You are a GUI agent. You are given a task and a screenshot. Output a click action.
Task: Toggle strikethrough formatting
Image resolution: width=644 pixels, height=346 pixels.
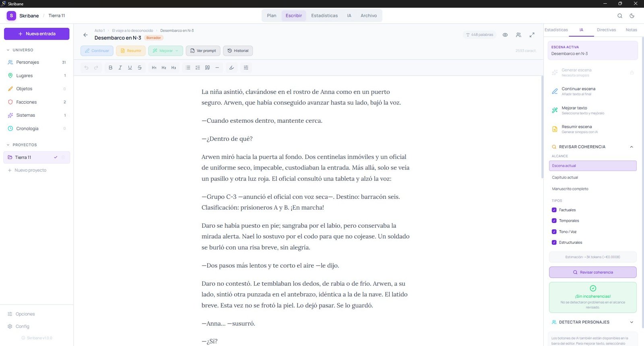[x=140, y=68]
